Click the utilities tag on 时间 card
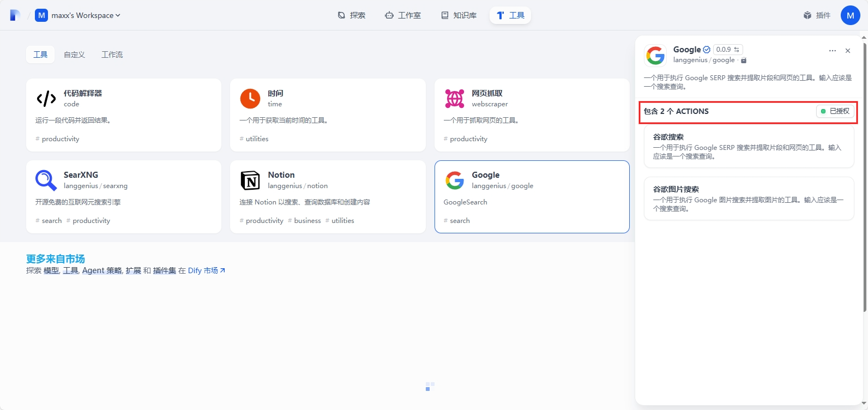Screen dimensions: 868x410 pyautogui.click(x=254, y=139)
